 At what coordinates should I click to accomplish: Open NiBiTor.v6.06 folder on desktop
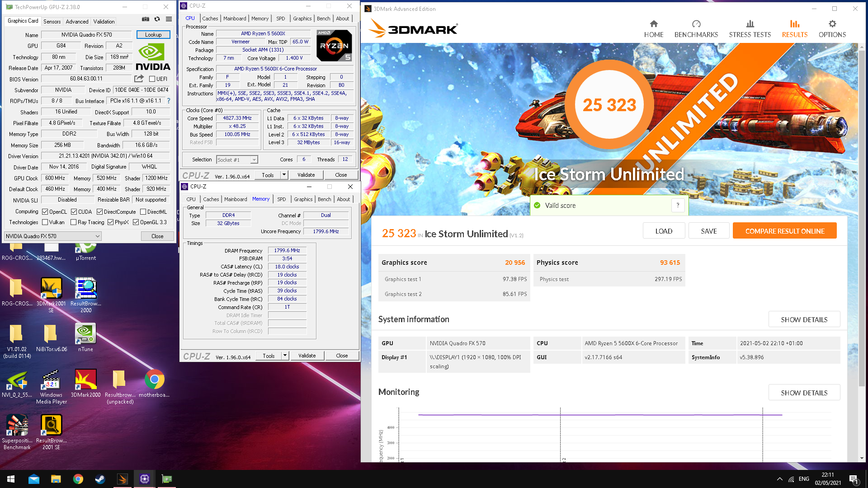pos(51,338)
